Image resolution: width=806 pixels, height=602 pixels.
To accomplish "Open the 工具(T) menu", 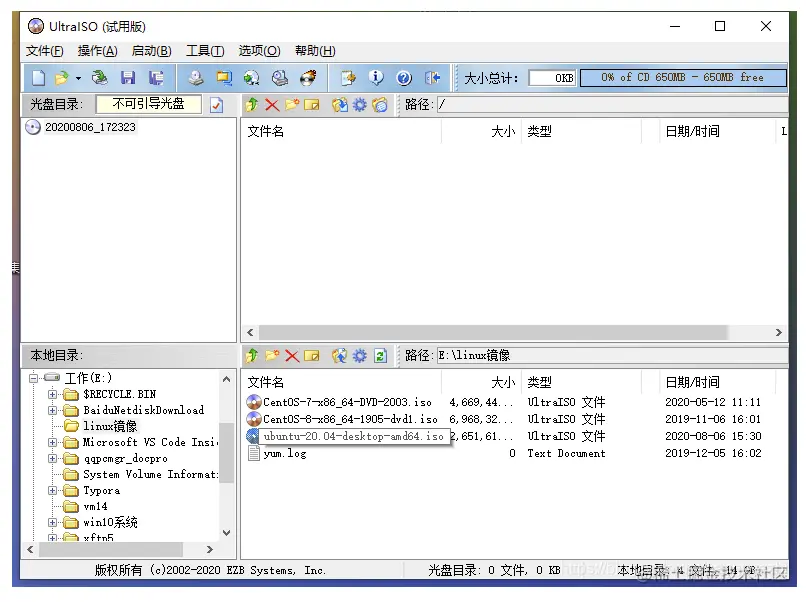I will [205, 51].
